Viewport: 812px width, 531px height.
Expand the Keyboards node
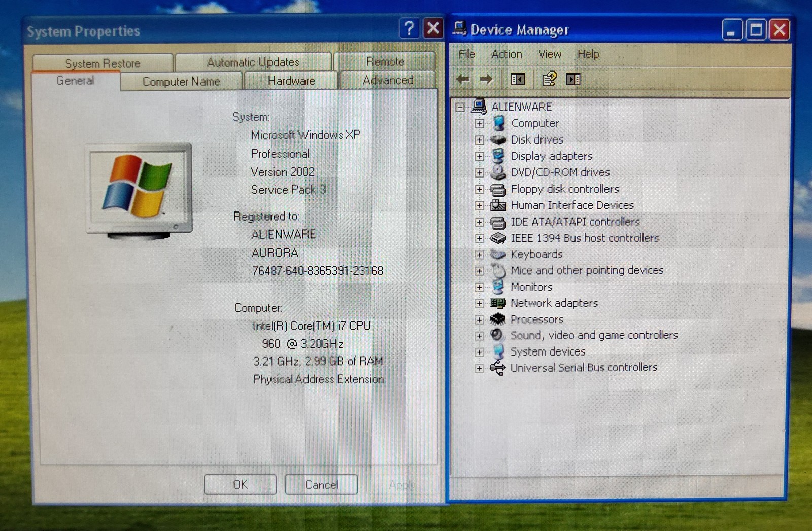479,255
